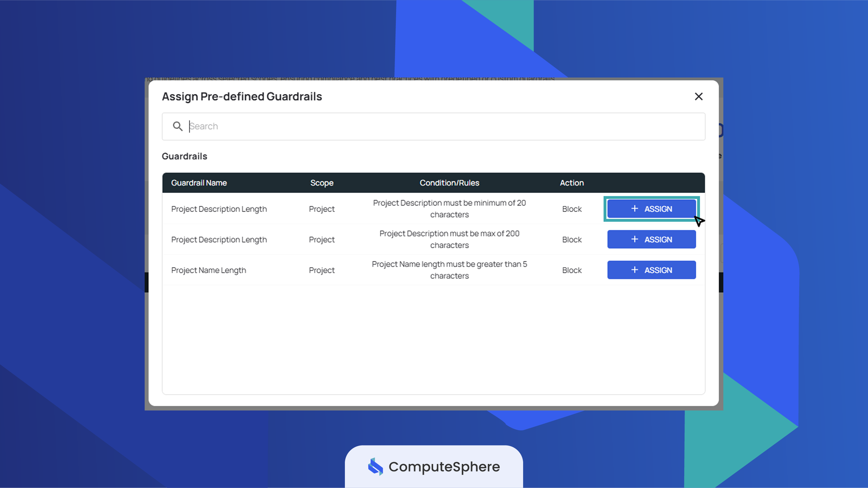
Task: Click the magnifier search icon
Action: (x=178, y=126)
